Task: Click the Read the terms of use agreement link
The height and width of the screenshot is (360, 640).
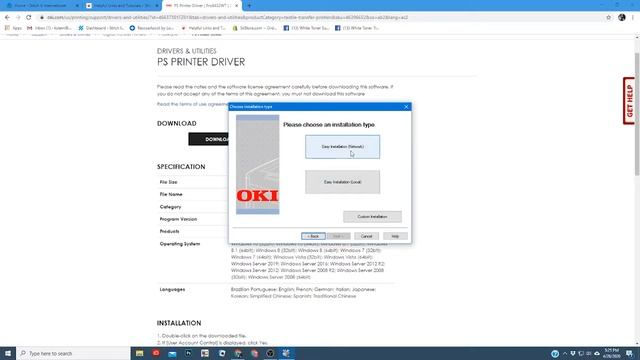Action: pos(193,104)
